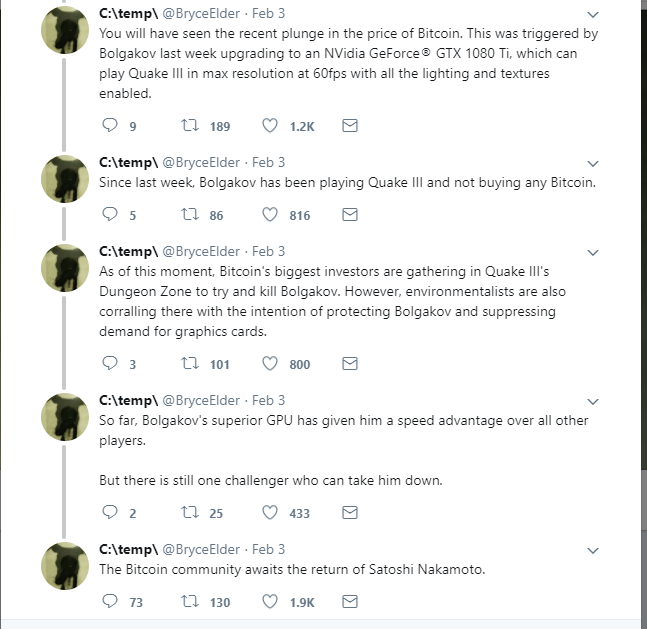Like the tweet about not buying any Bitcoin
Screen dimensions: 647x629
click(x=269, y=215)
